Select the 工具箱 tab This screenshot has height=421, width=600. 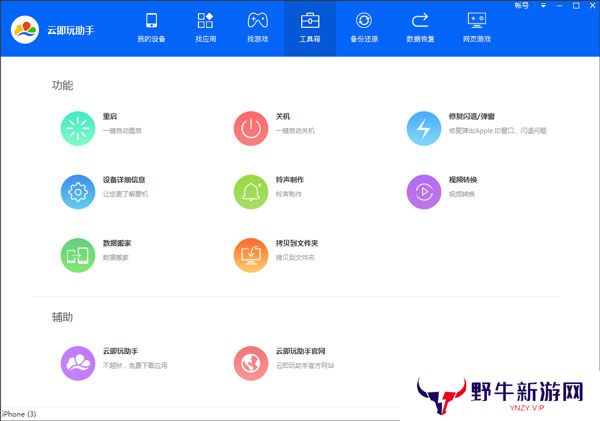[310, 28]
